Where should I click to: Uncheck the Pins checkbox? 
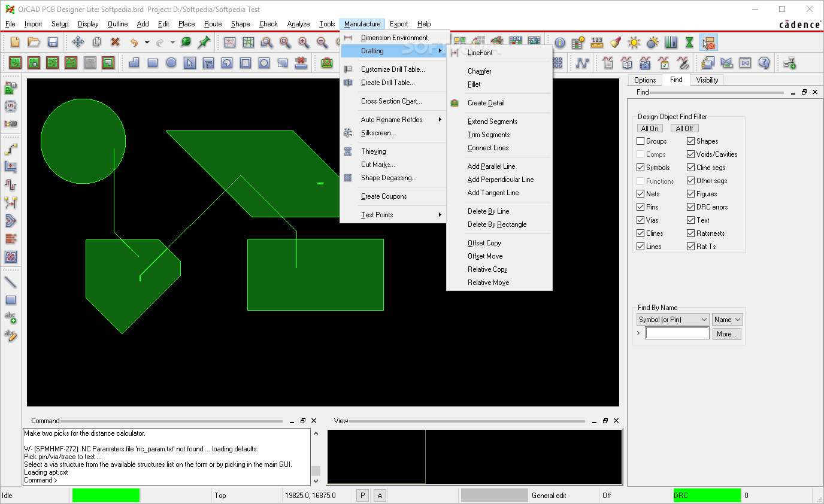641,207
